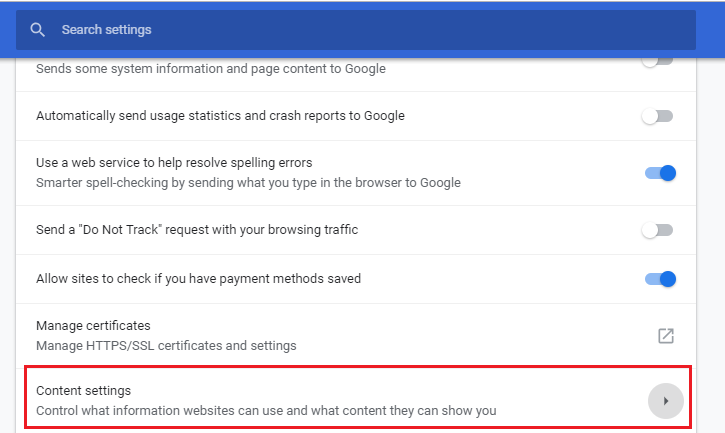This screenshot has height=433, width=725.
Task: Click "Manage HTTPS/SSL certificates and settings" subtitle
Action: click(166, 346)
